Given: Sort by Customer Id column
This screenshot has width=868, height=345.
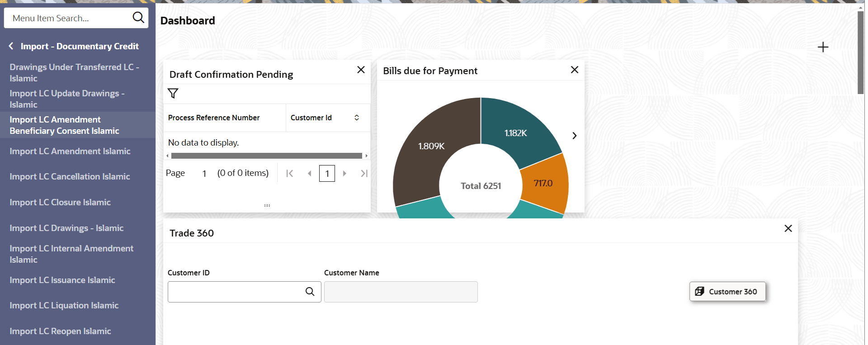Looking at the screenshot, I should point(357,118).
